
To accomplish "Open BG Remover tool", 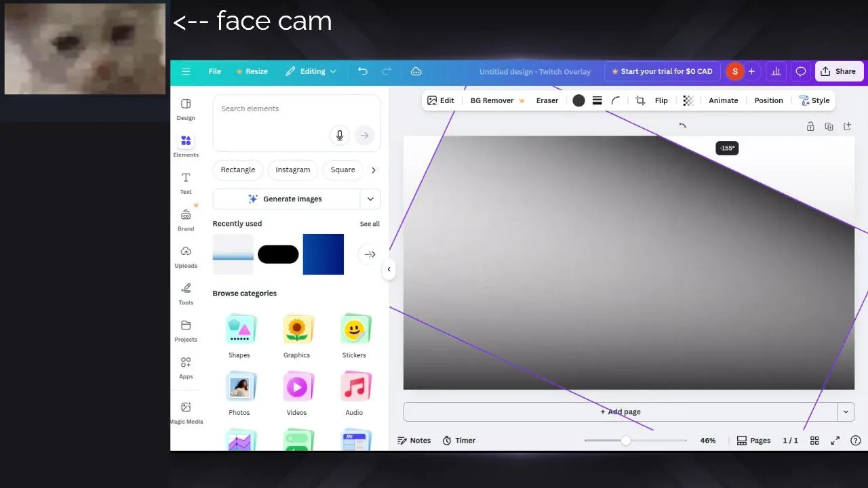I will tap(498, 100).
